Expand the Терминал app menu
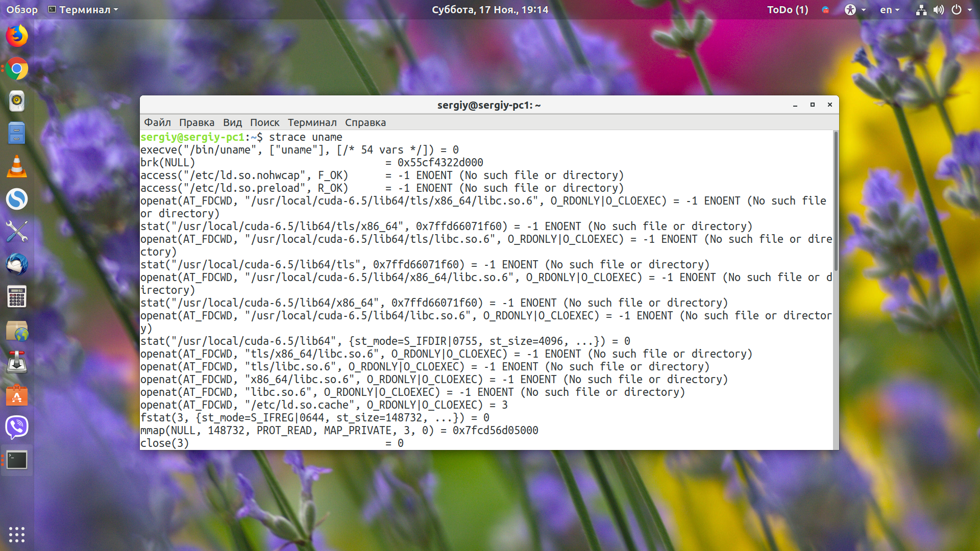980x551 pixels. pos(83,10)
